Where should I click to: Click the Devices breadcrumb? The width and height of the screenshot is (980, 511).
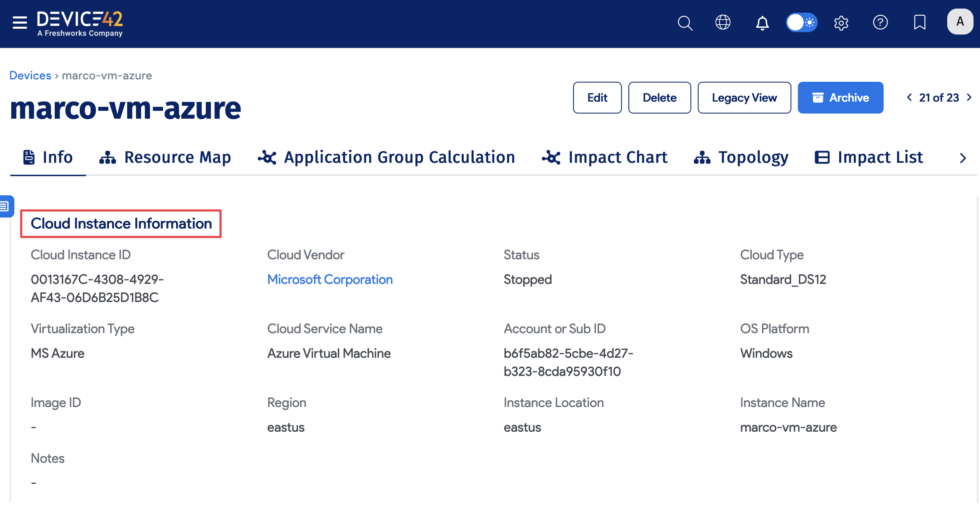[30, 75]
